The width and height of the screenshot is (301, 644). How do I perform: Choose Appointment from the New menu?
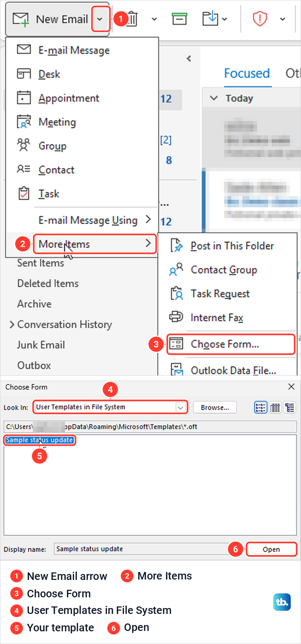(82, 98)
